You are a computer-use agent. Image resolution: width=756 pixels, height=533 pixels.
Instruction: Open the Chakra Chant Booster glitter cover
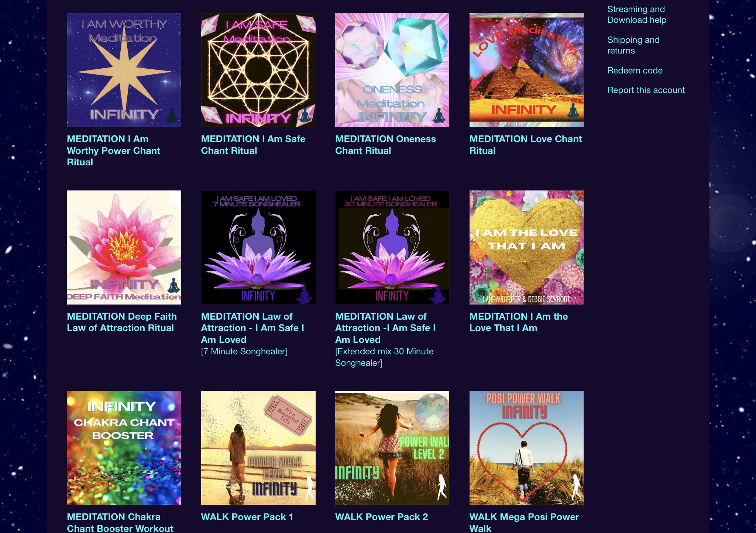click(x=124, y=448)
